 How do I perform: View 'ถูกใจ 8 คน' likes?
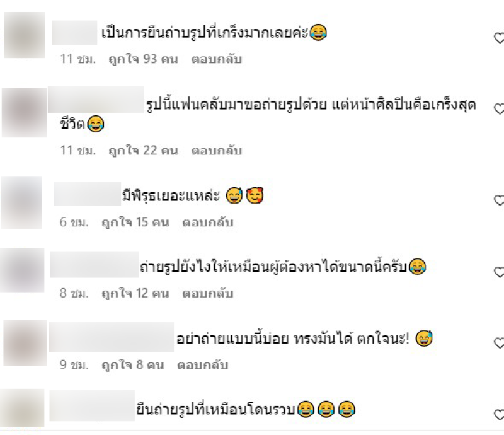pos(133,365)
